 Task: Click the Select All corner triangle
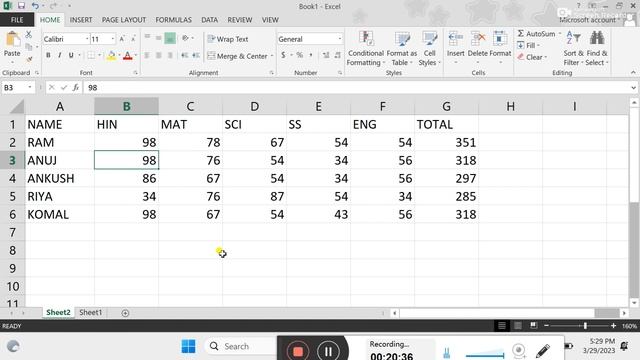coord(17,107)
